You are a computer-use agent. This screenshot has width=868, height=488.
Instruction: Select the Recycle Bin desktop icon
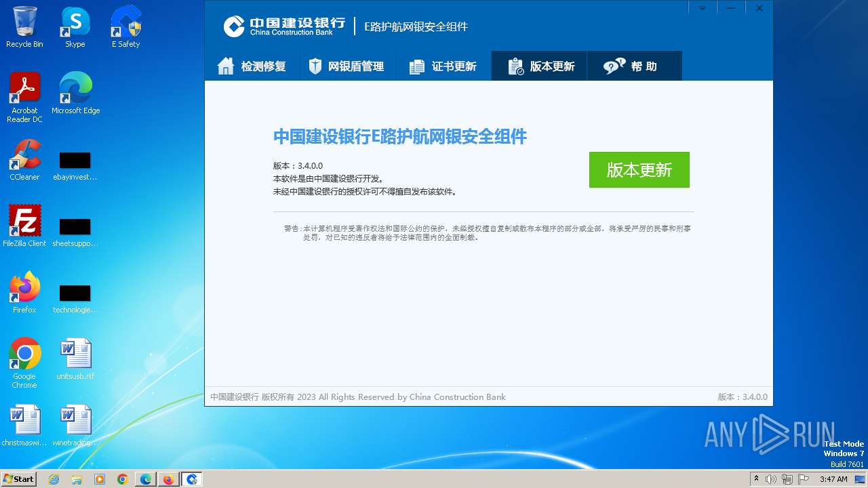click(x=24, y=27)
